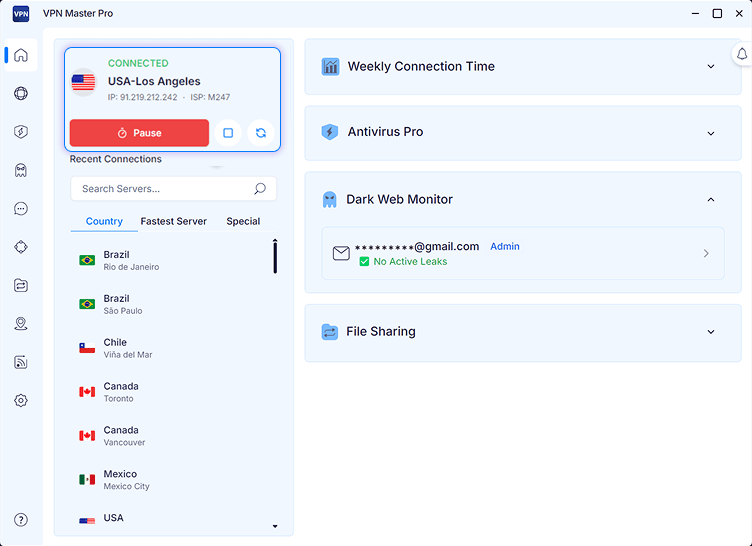752x546 pixels.
Task: Maximize the VPN Master Pro window
Action: click(717, 13)
